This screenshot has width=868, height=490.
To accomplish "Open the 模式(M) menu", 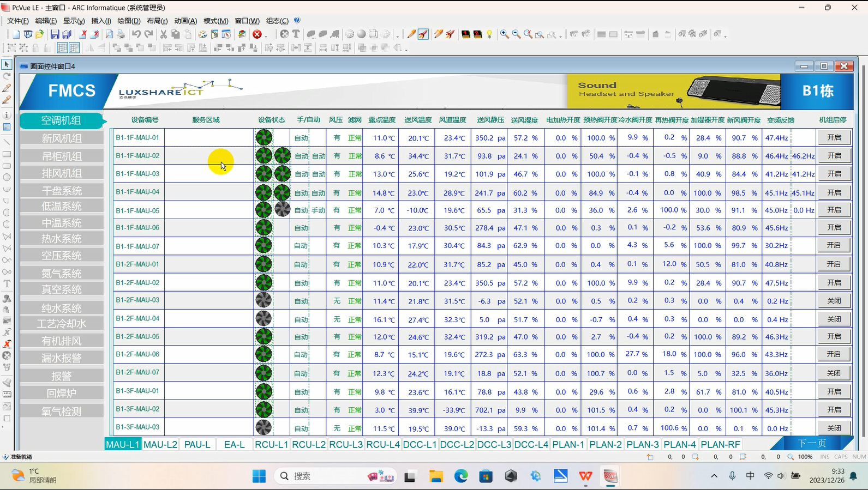I will click(215, 21).
